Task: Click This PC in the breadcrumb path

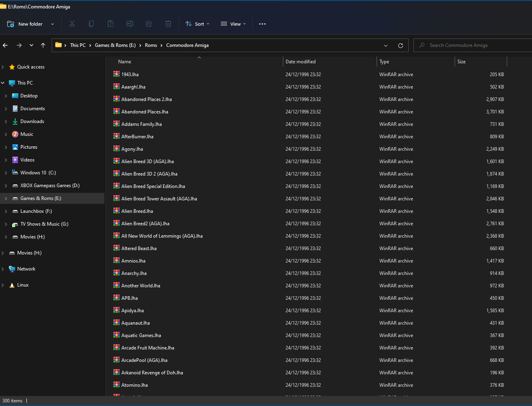Action: pyautogui.click(x=78, y=45)
